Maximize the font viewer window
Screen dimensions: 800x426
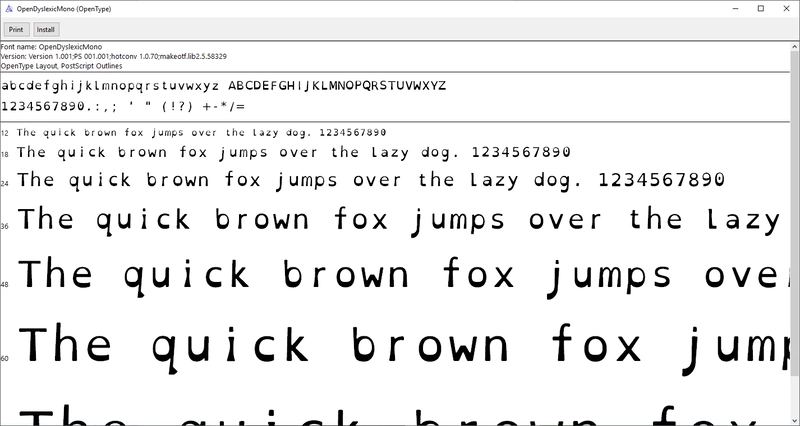click(x=761, y=9)
